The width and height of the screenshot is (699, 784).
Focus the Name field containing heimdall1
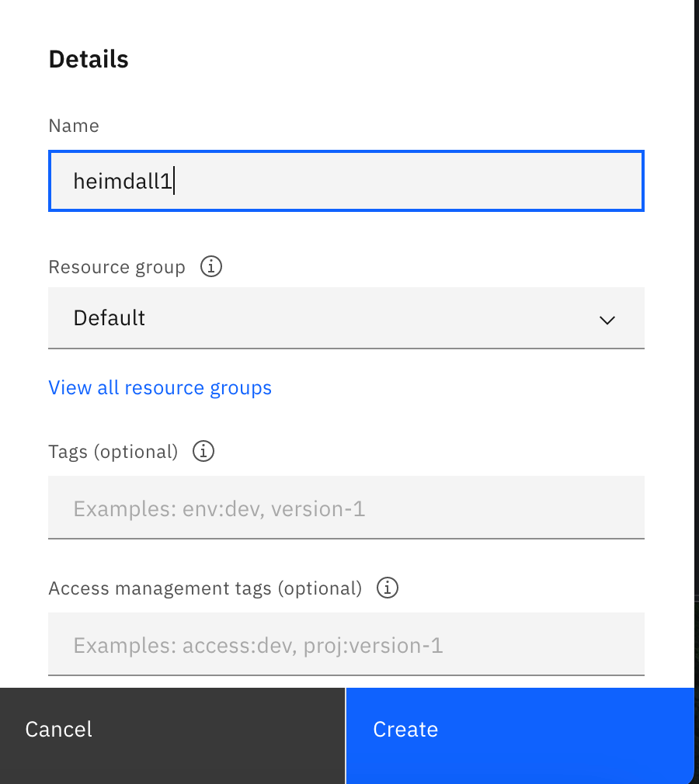346,181
